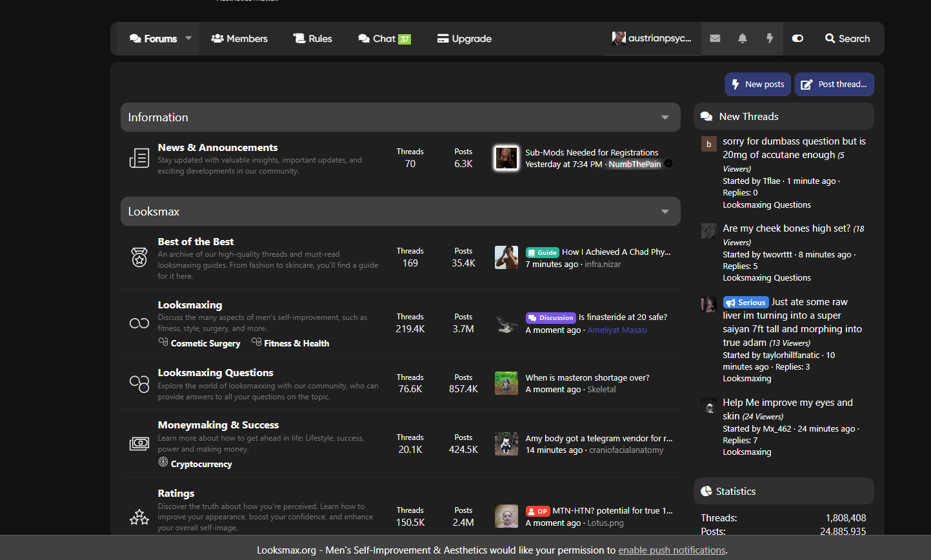Click the alerts bell icon

click(743, 39)
